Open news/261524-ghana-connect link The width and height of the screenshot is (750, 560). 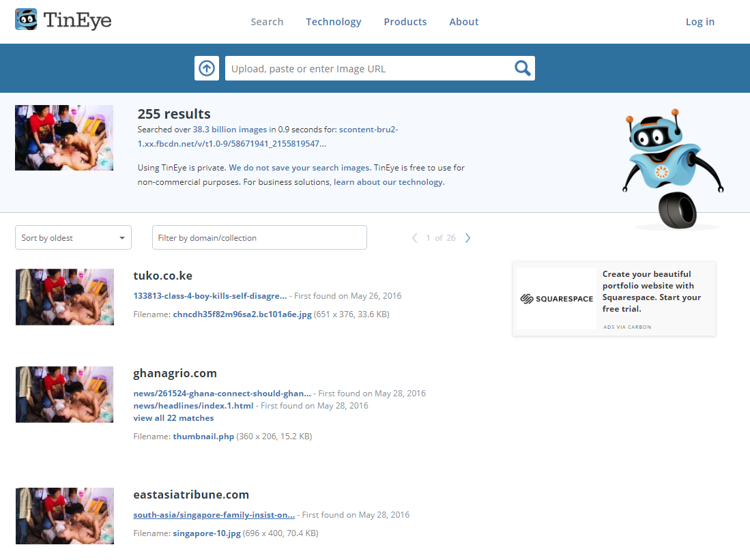pyautogui.click(x=222, y=394)
